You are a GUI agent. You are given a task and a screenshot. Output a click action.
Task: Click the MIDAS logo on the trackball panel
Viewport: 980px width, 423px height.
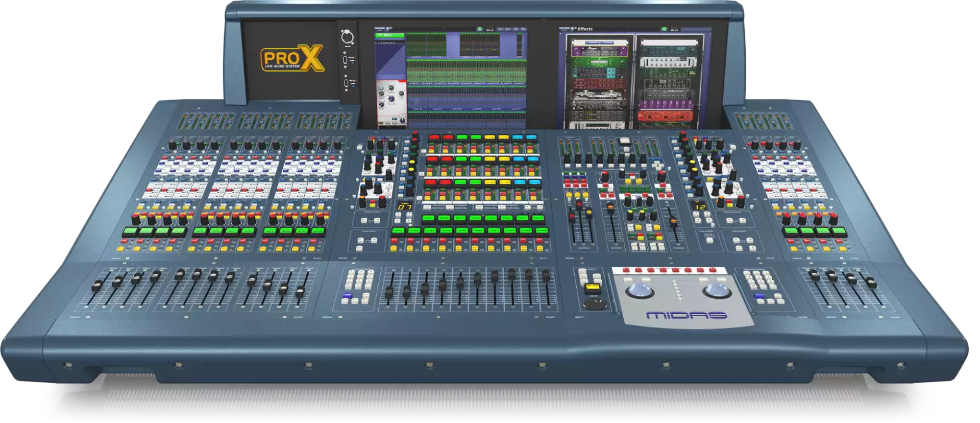(686, 315)
